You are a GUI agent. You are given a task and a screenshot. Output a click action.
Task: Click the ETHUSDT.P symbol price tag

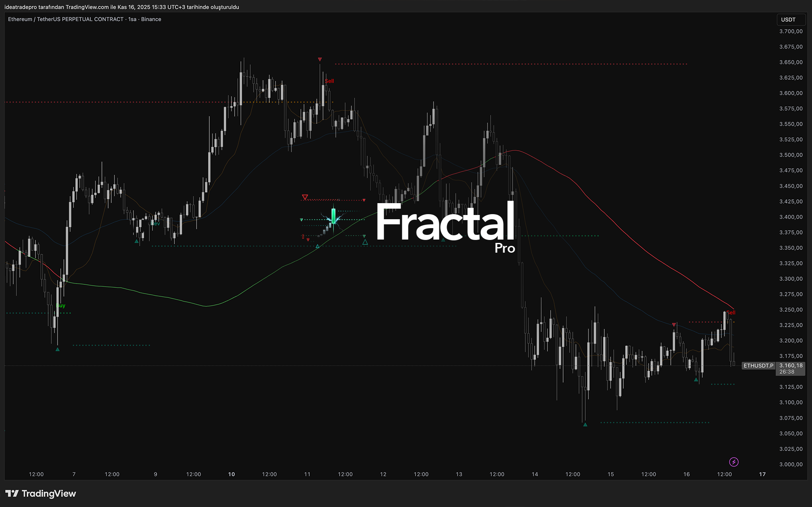758,366
